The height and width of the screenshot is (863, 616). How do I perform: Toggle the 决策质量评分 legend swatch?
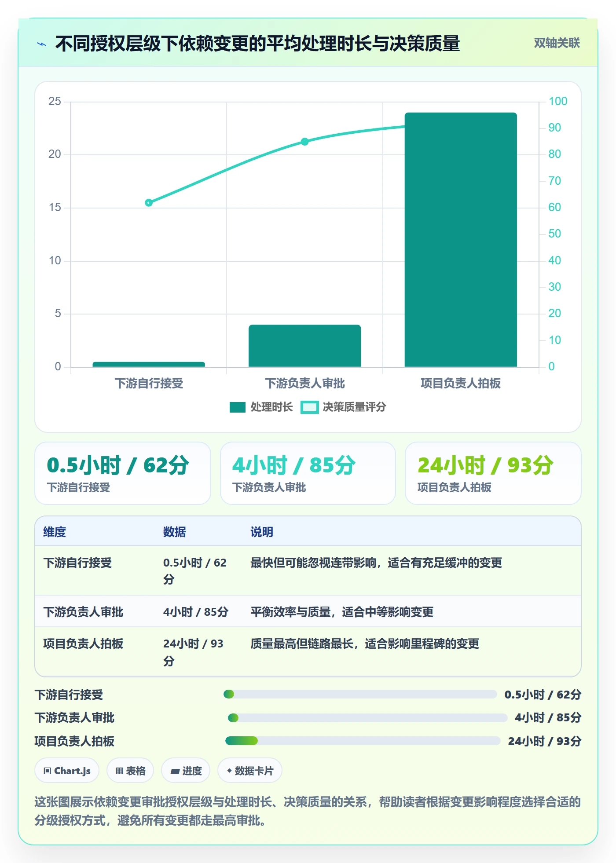(309, 407)
